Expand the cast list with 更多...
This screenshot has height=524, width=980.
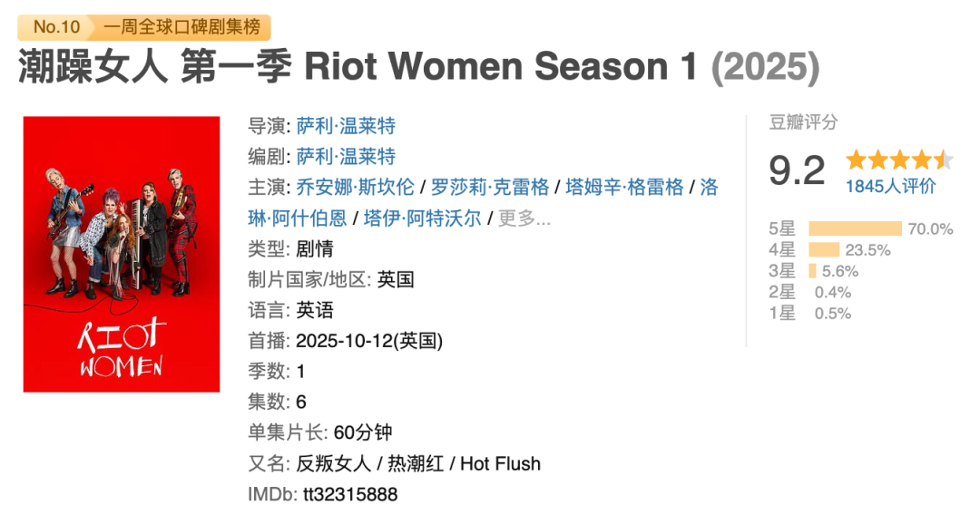click(524, 218)
